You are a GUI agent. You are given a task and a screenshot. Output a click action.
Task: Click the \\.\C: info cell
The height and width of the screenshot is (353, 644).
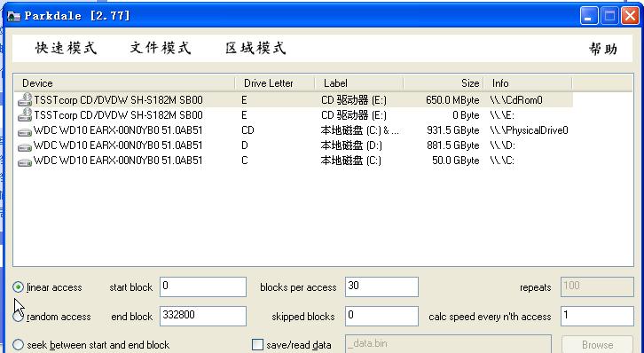[x=502, y=160]
